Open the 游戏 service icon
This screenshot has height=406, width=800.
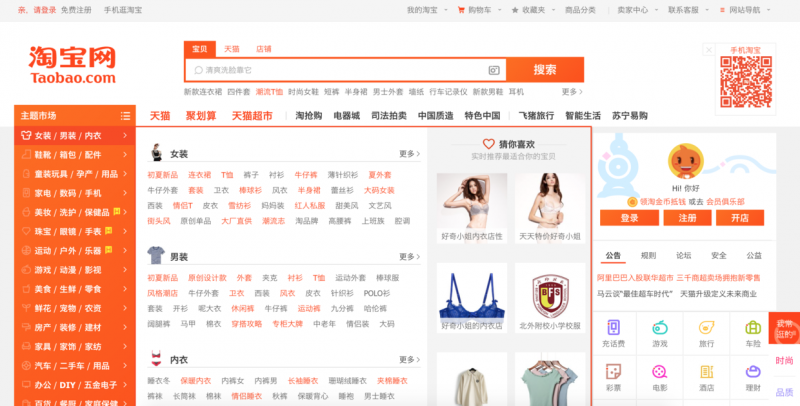click(660, 327)
